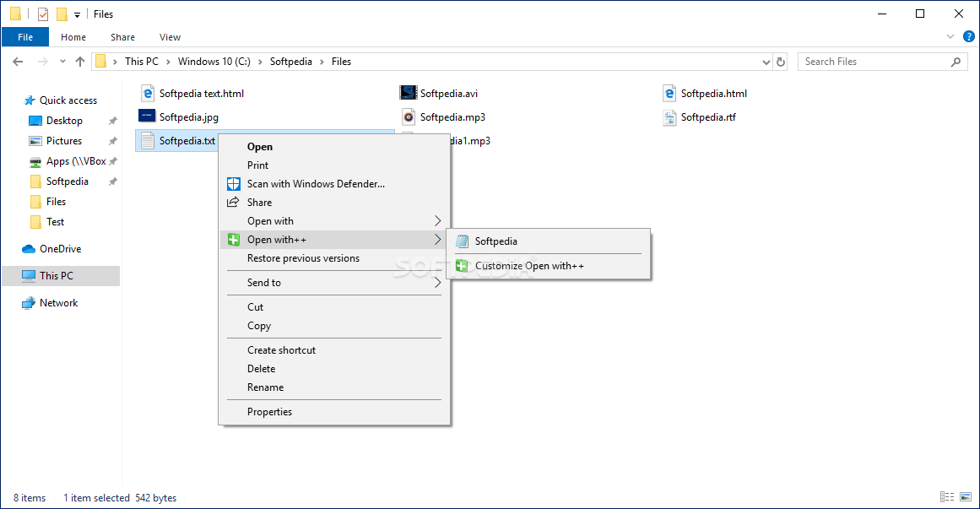Click the Softpedia breadcrumb segment
Viewport: 980px width, 509px height.
290,62
